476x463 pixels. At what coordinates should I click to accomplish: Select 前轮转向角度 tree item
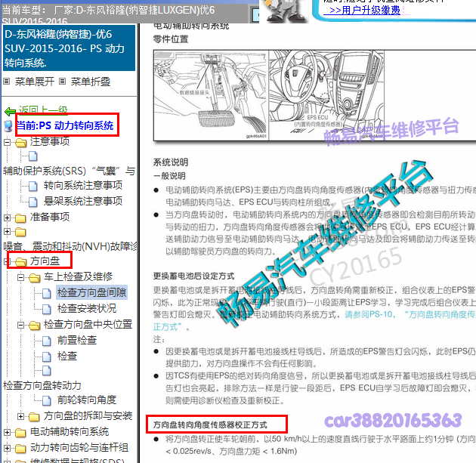tap(87, 400)
